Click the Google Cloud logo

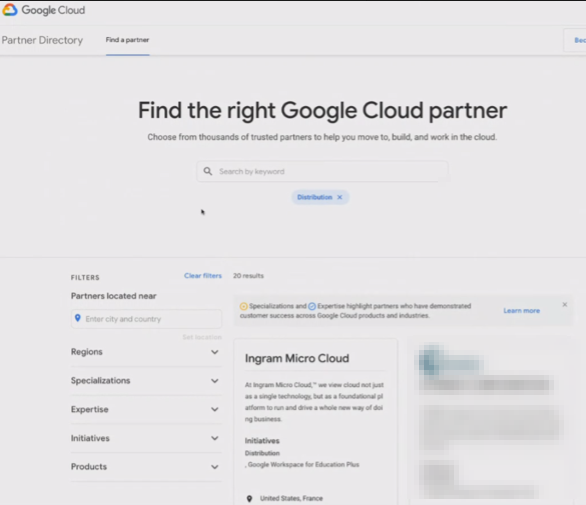(43, 10)
